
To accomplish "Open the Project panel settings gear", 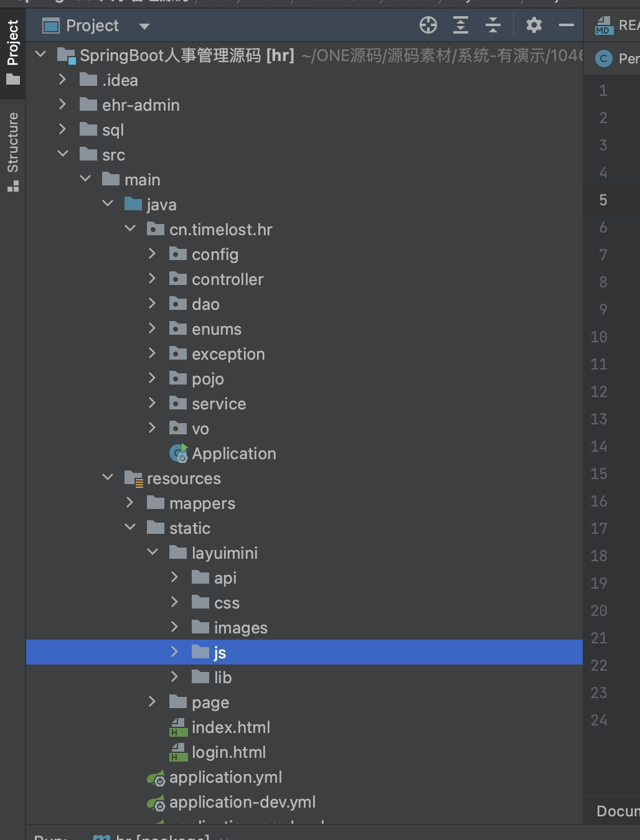I will pyautogui.click(x=534, y=25).
